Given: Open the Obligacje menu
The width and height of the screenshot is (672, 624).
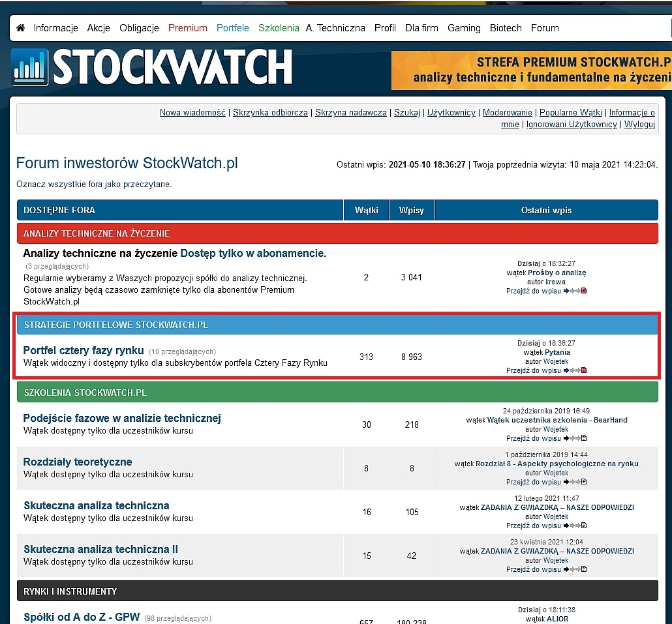Looking at the screenshot, I should coord(139,28).
